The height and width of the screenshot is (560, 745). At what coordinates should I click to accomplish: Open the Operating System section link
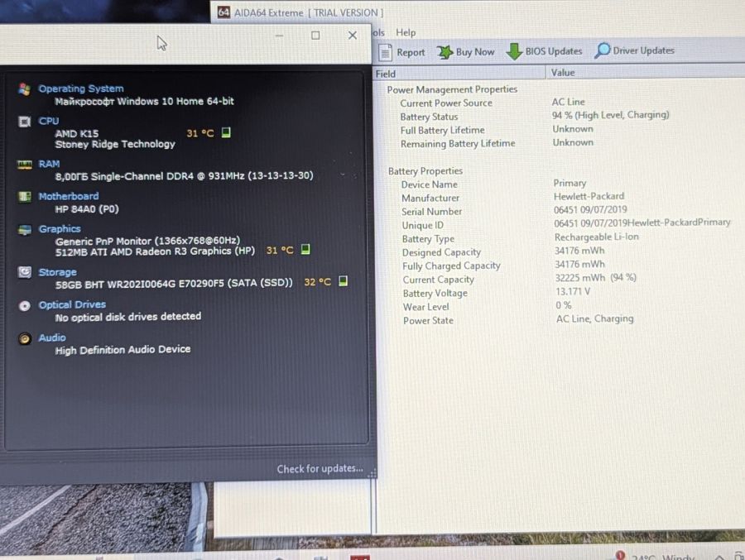[x=81, y=89]
